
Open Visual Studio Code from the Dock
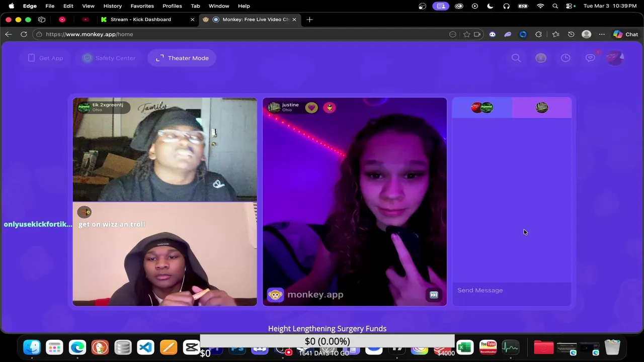(x=145, y=347)
